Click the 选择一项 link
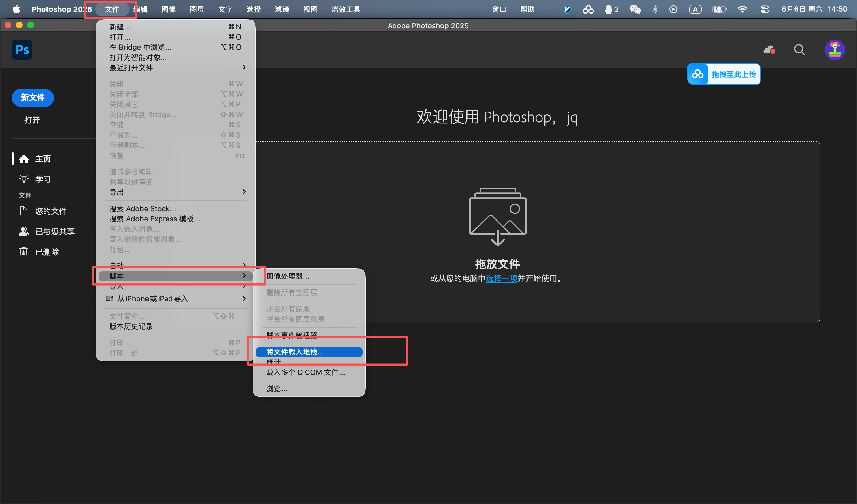 click(x=501, y=278)
